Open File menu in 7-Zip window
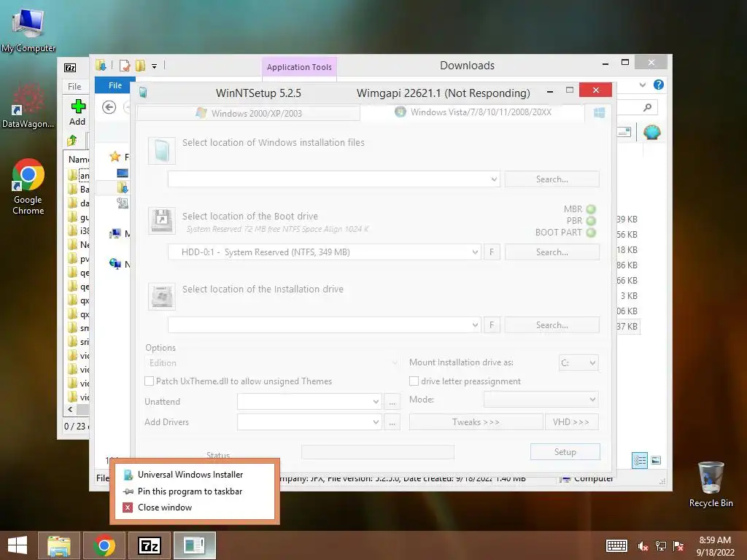The height and width of the screenshot is (560, 747). (74, 86)
